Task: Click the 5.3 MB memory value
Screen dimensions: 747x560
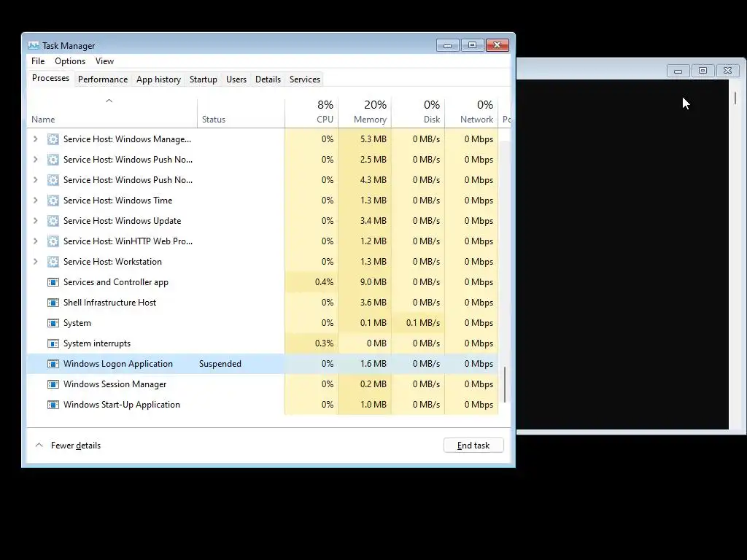Action: pos(373,139)
